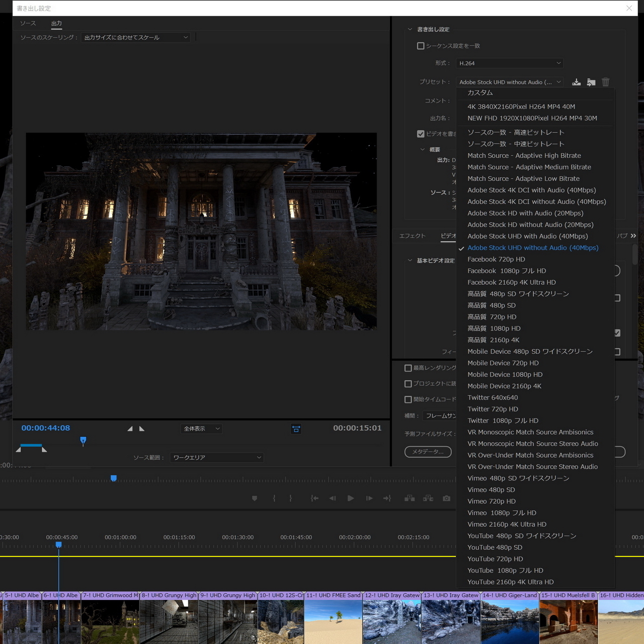
Task: Enable the 最高レンダリング checkbox
Action: [x=408, y=368]
